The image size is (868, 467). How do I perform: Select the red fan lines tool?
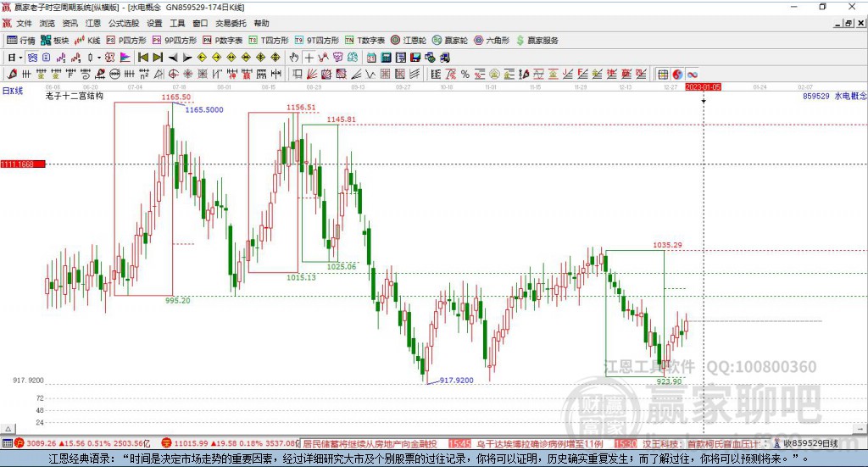coord(312,74)
